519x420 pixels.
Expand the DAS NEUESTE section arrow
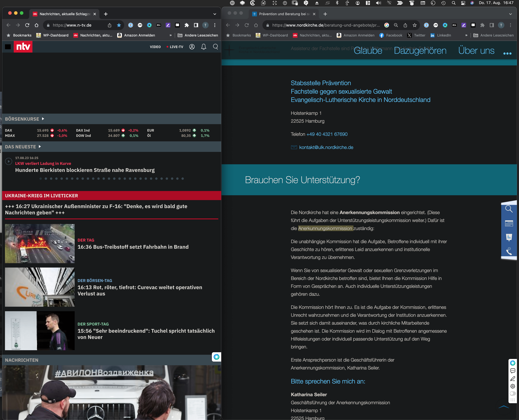(40, 147)
